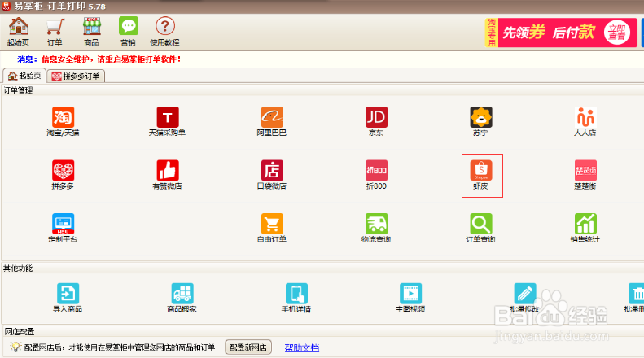The width and height of the screenshot is (644, 358).
Task: Open 人人店 orders
Action: (585, 121)
